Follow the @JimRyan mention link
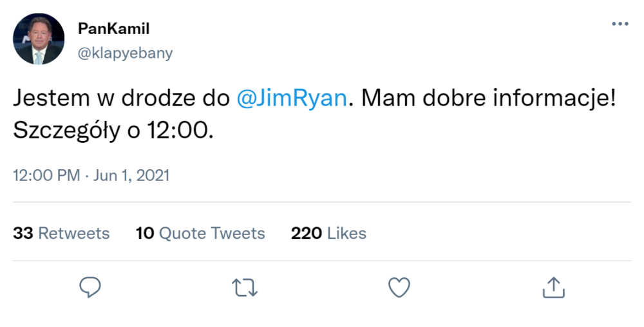This screenshot has width=644, height=327. pyautogui.click(x=292, y=98)
